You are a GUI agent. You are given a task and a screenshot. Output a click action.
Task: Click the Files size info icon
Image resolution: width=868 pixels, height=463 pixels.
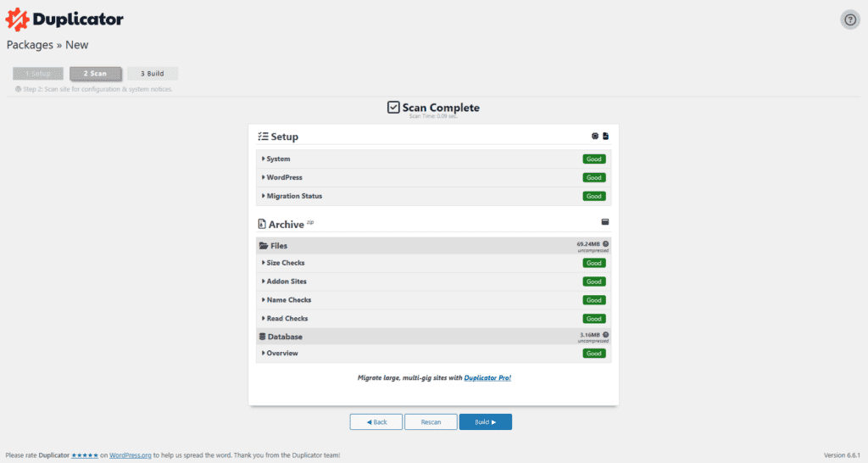(x=605, y=243)
